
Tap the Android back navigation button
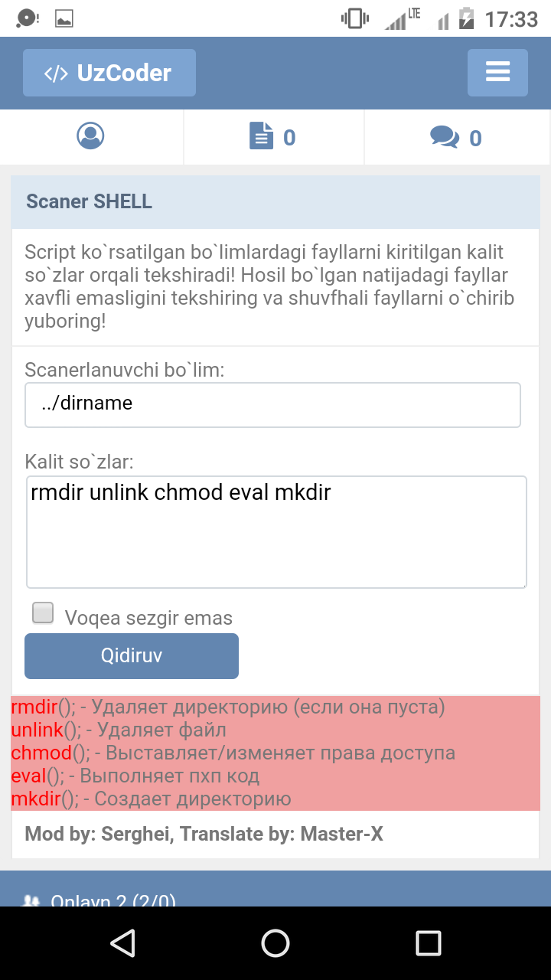[122, 943]
